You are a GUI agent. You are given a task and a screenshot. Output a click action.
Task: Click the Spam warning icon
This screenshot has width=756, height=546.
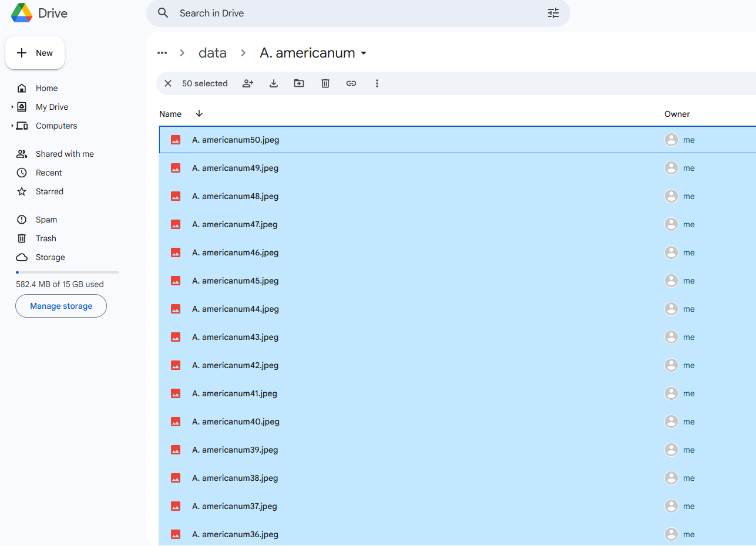click(x=22, y=220)
